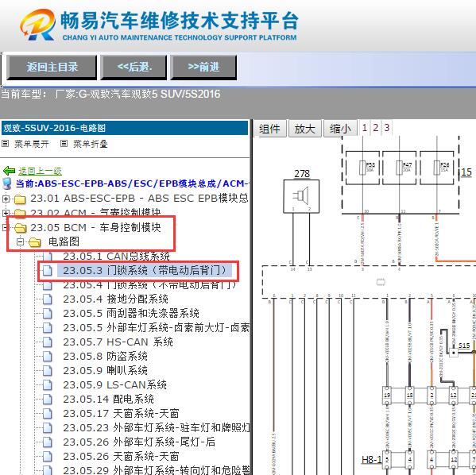The image size is (476, 475).
Task: Click the document icon beside 23.05.3 门锁系统
Action: (48, 270)
